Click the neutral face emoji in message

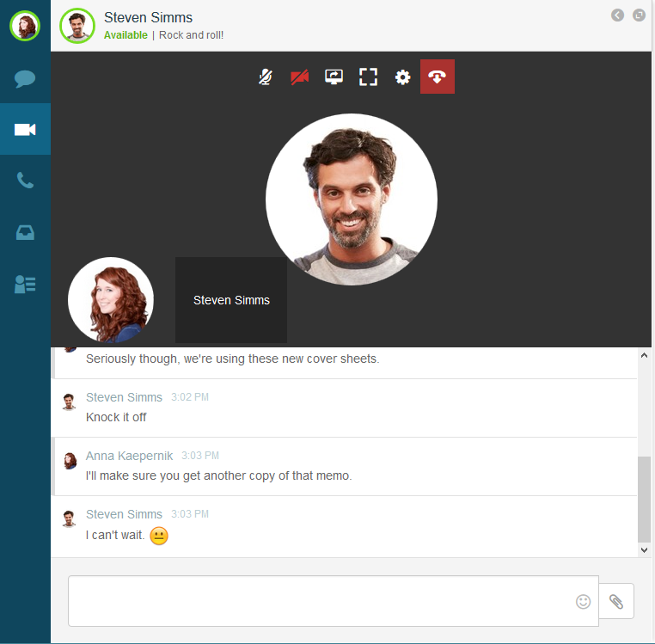pyautogui.click(x=159, y=536)
